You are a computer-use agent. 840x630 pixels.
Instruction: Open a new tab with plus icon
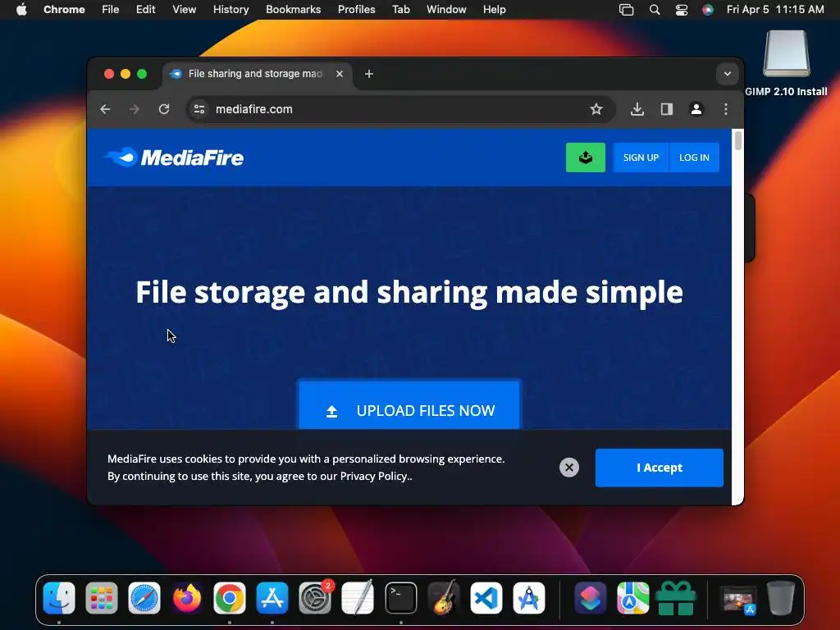368,74
